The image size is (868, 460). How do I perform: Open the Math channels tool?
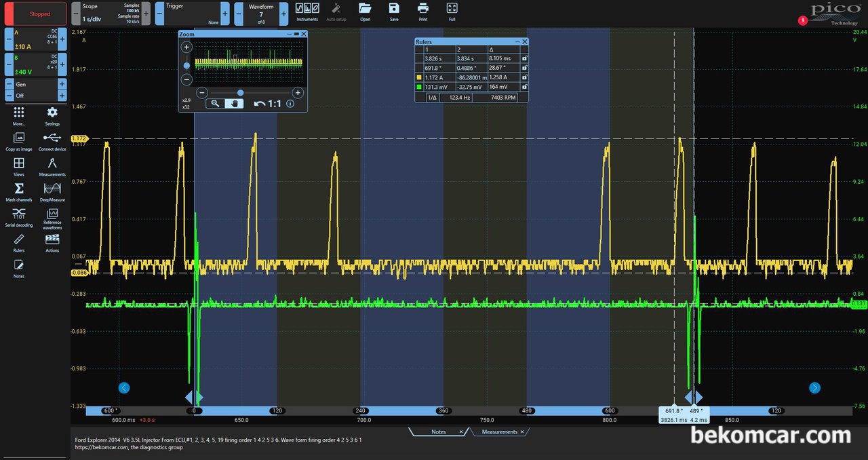(19, 192)
